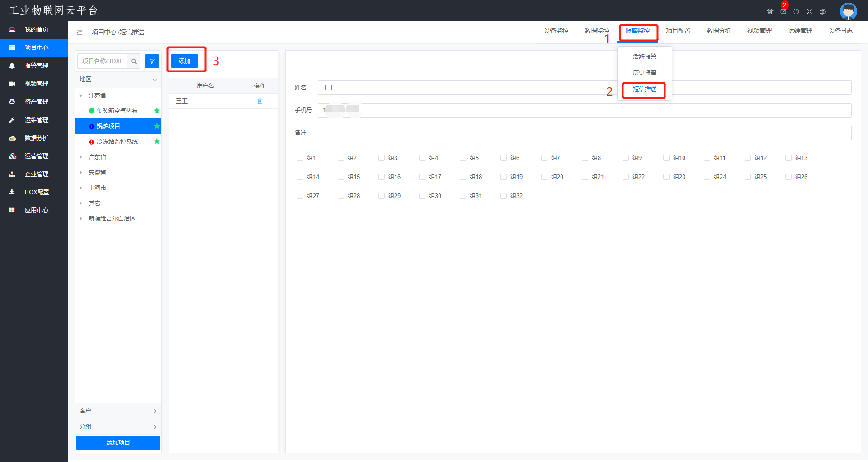Open the 视频管理 top tab
The width and height of the screenshot is (868, 462).
click(759, 31)
